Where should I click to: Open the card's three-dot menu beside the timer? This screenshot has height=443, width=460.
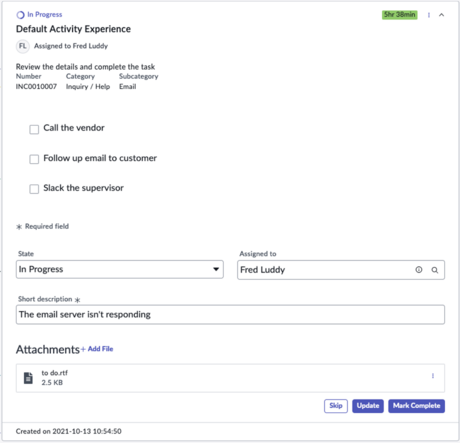pyautogui.click(x=429, y=15)
